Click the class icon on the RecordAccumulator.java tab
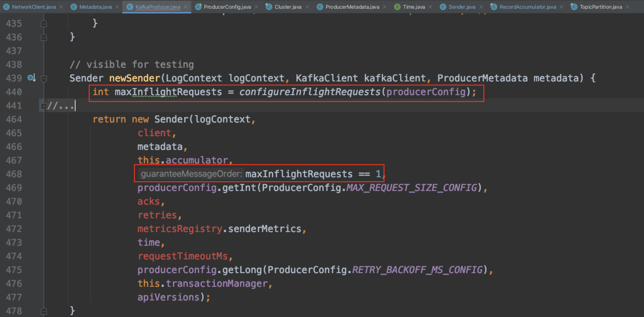This screenshot has width=644, height=317. (494, 7)
